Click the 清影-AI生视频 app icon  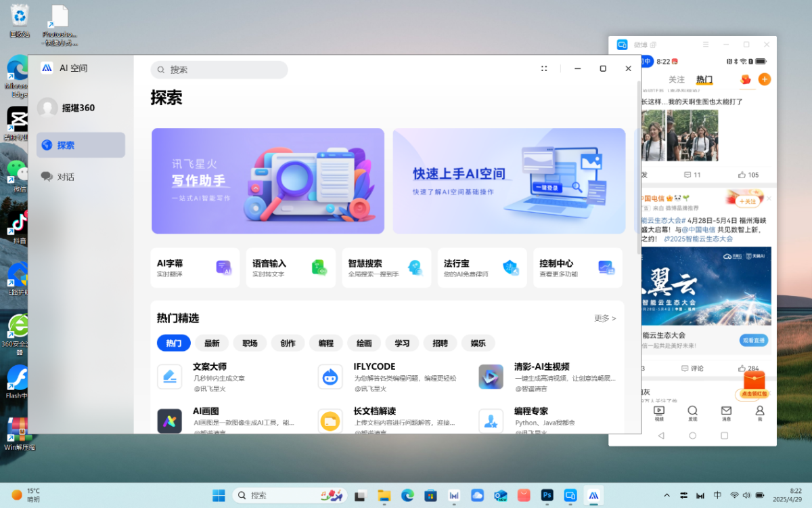coord(491,377)
